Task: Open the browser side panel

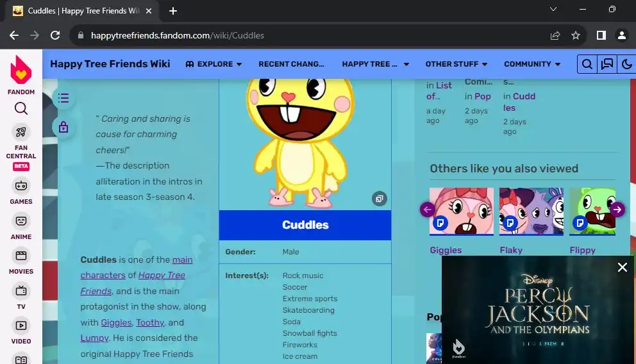Action: click(601, 36)
